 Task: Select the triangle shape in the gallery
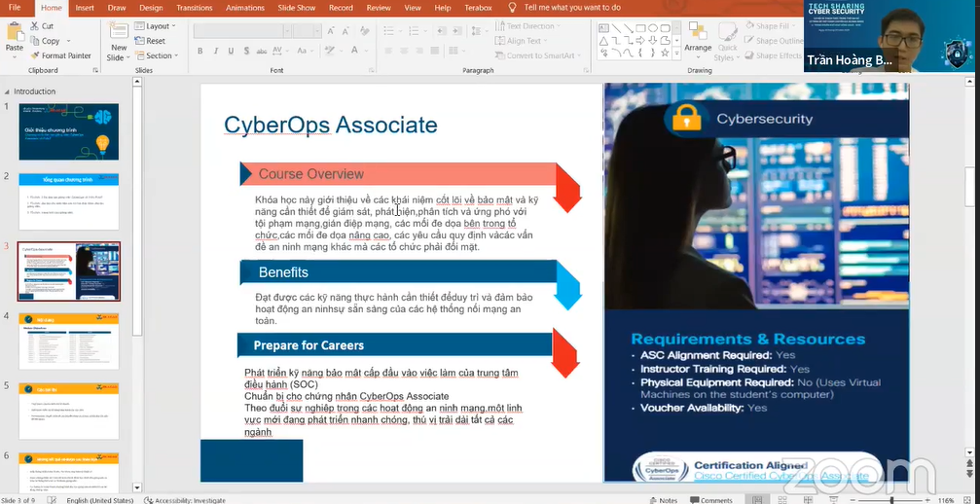tap(603, 41)
